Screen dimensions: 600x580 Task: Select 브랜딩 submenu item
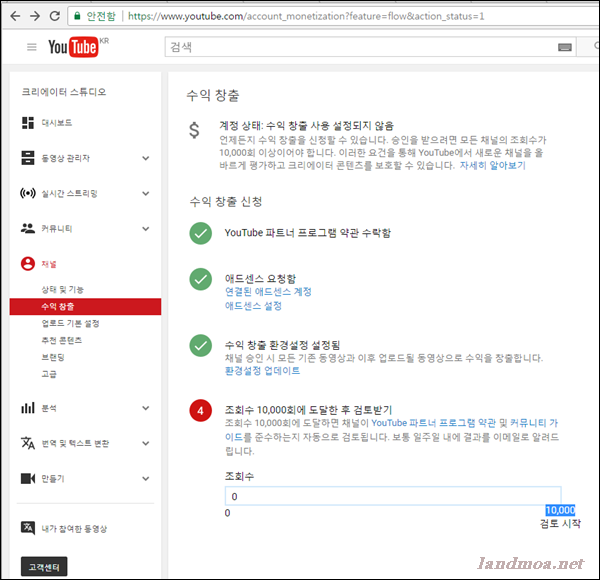[x=53, y=357]
